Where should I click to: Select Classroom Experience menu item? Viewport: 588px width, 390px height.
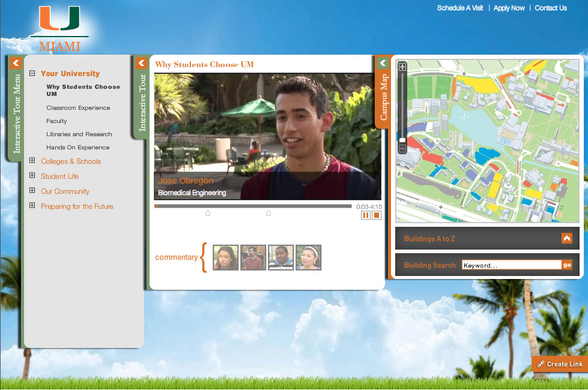pyautogui.click(x=78, y=108)
